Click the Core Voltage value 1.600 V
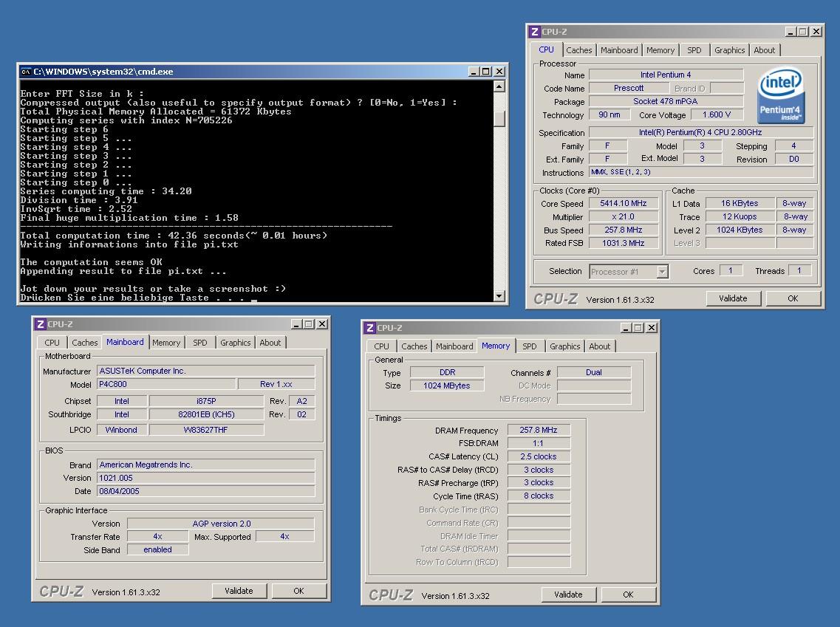The image size is (840, 627). [x=717, y=114]
